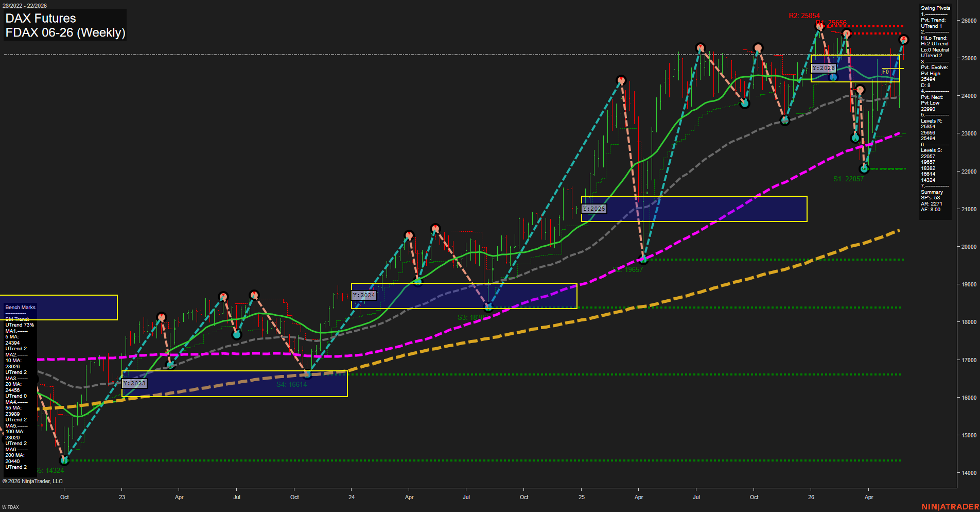Click the 25000 price axis label
Viewport: 980px width, 512px height.
point(969,58)
